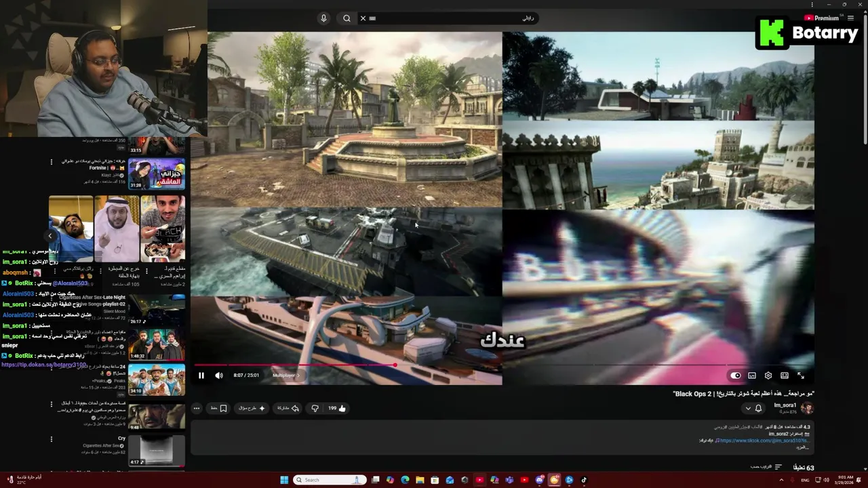The width and height of the screenshot is (868, 488).
Task: Open the Multiplayer chapter list
Action: click(x=285, y=375)
